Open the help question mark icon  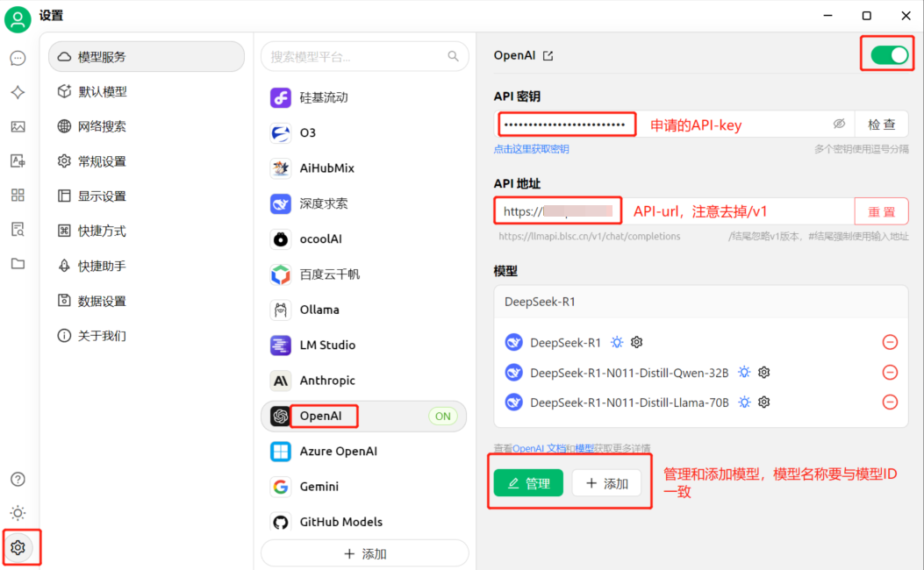pos(18,480)
